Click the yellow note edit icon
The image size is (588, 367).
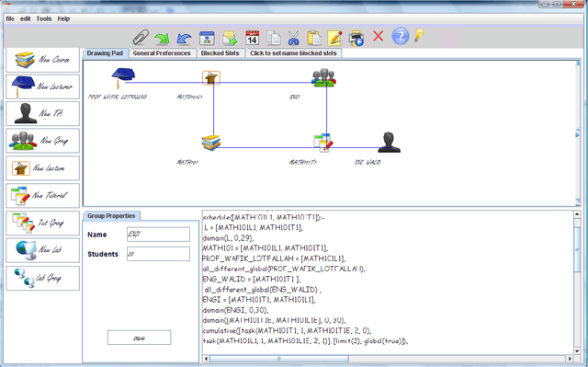tap(334, 38)
